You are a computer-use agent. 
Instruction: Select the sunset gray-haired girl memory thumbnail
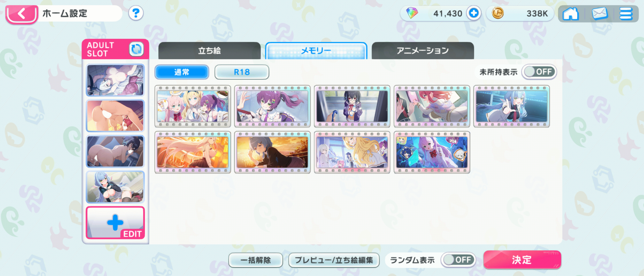tap(272, 152)
